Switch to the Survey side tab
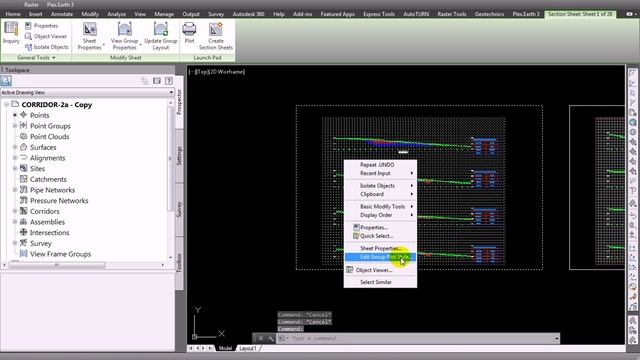The image size is (640, 360). click(179, 209)
